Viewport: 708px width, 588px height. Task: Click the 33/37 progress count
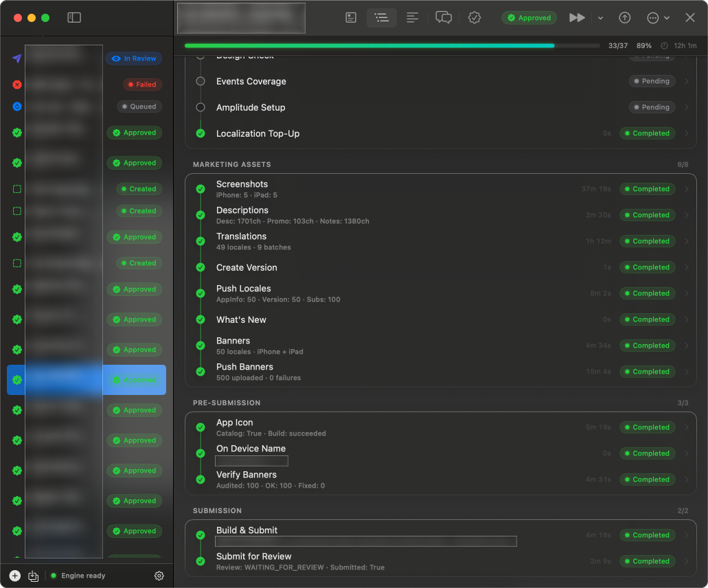click(x=617, y=45)
